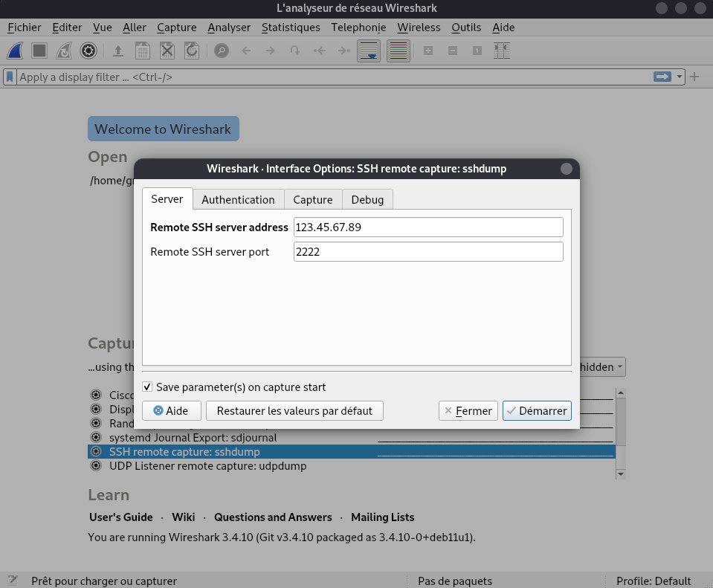Click gear icon beside UDP Listener remote capture
This screenshot has height=588, width=713.
[x=96, y=466]
